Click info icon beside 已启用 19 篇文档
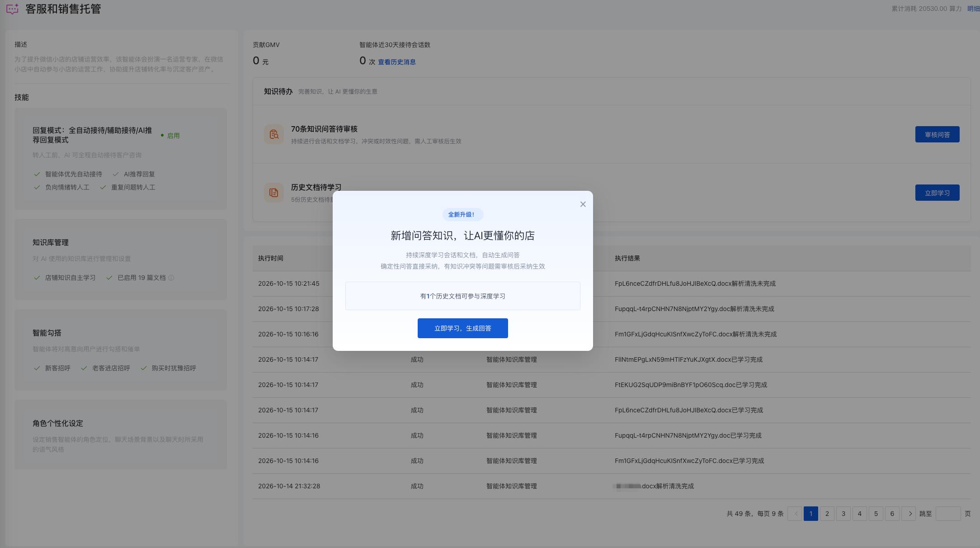 pyautogui.click(x=171, y=278)
